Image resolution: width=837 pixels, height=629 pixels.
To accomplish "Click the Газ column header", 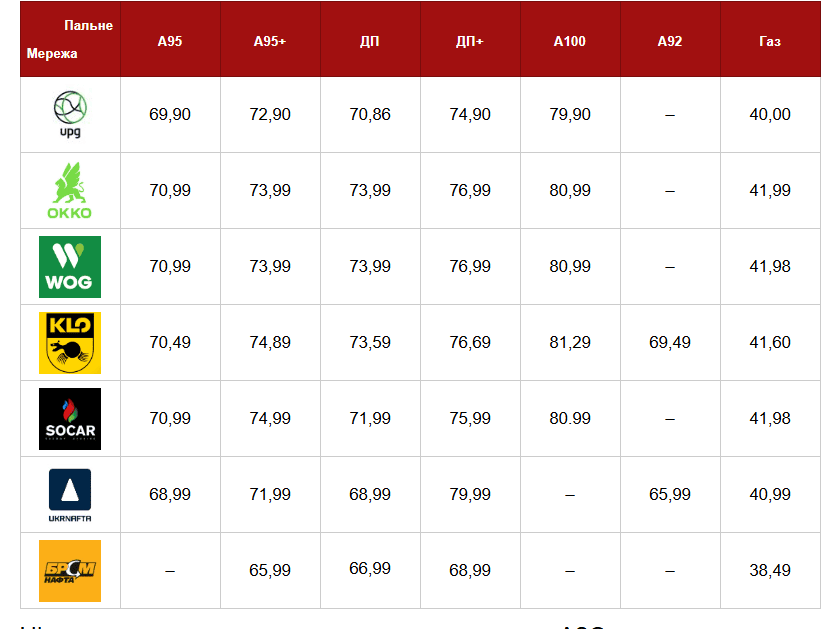I will 770,42.
